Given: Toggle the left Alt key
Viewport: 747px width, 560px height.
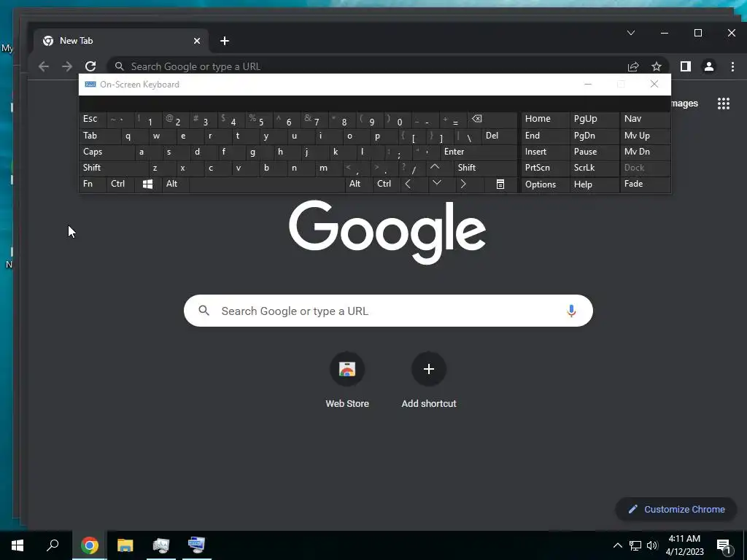Looking at the screenshot, I should 176,184.
